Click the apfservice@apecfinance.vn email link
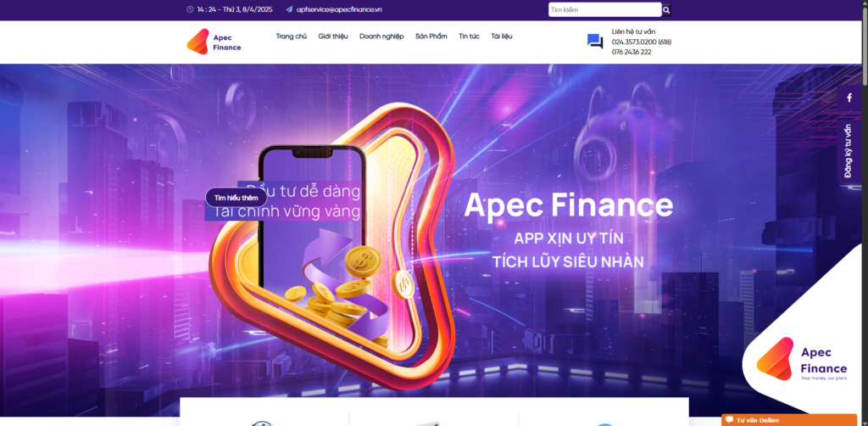The width and height of the screenshot is (868, 426). tap(339, 9)
